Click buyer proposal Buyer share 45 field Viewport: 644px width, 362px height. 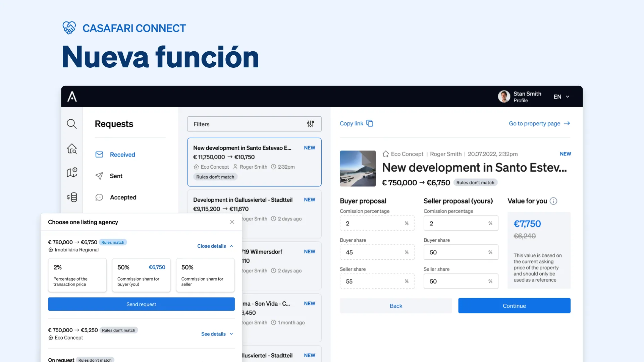(x=377, y=252)
